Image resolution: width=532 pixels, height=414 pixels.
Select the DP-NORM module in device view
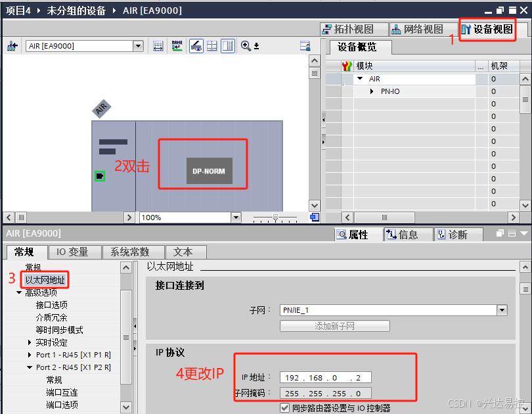tap(210, 171)
